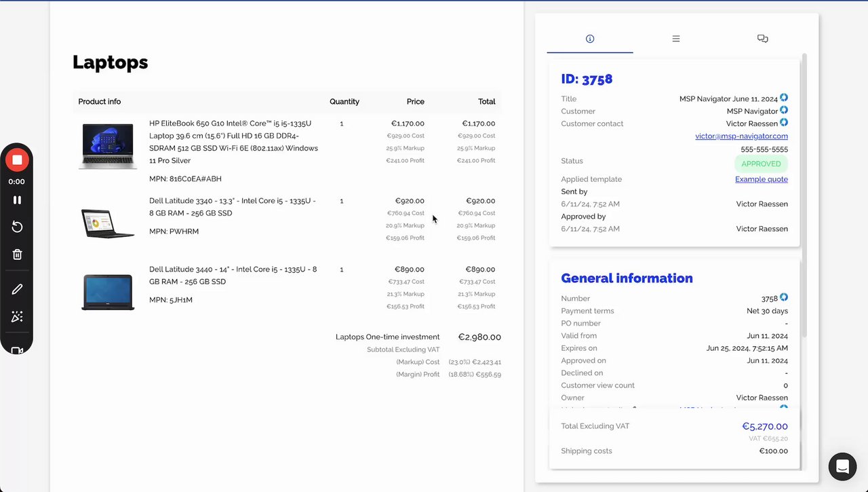Open the list (hamburger) tab
This screenshot has width=868, height=492.
pos(676,39)
